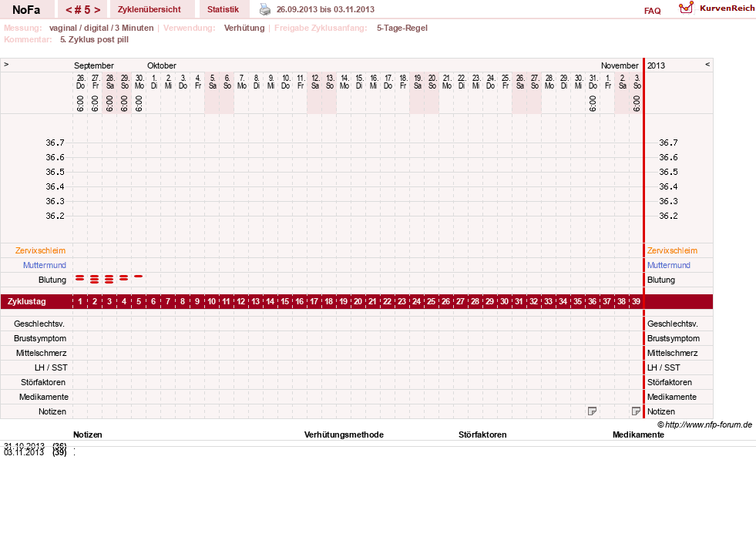
Task: Click the printer icon next to date range
Action: point(265,9)
